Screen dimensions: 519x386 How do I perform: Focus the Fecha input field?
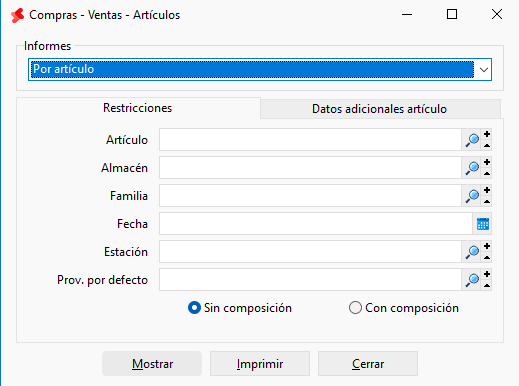pyautogui.click(x=316, y=224)
